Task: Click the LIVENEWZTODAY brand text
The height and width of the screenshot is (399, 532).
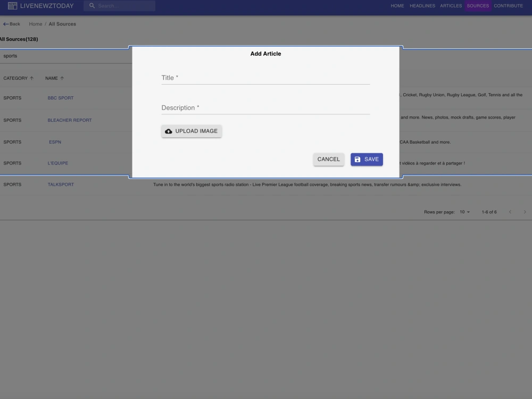Action: click(47, 6)
